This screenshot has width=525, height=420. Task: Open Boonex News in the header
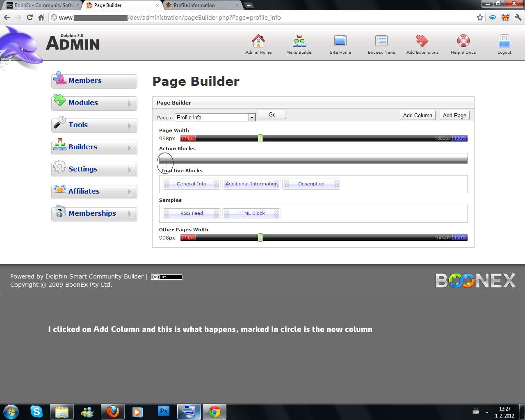point(381,44)
